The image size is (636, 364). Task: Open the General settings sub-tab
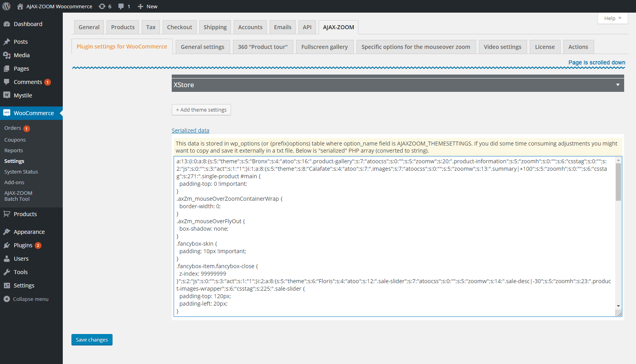tap(203, 47)
